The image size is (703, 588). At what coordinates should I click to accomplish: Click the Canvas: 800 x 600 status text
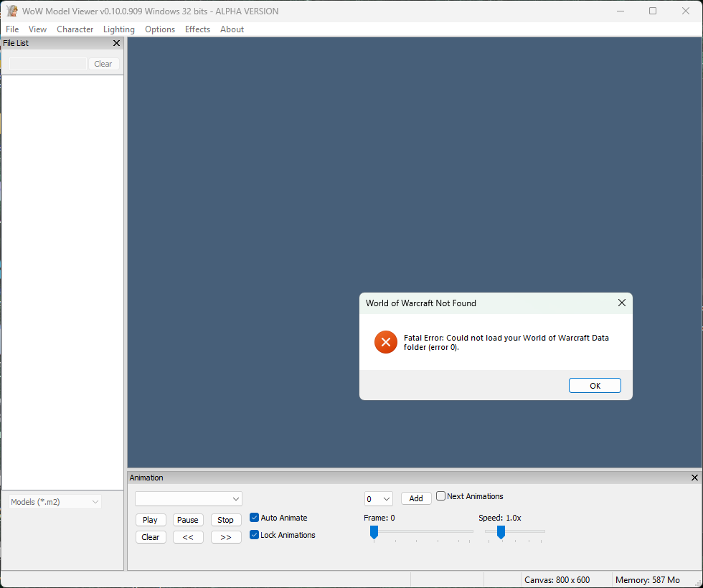coord(557,580)
